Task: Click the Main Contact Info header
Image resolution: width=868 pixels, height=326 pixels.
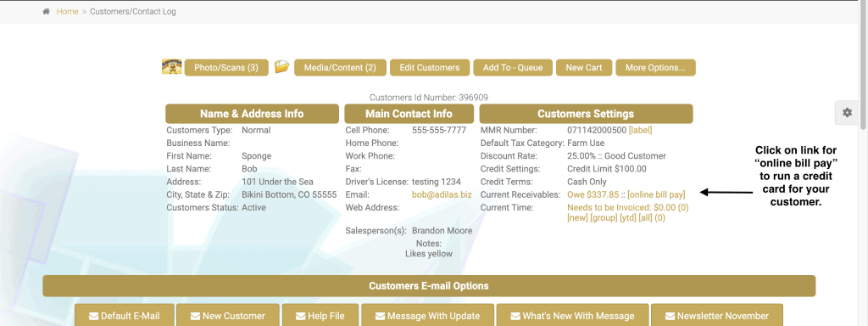Action: coord(409,114)
